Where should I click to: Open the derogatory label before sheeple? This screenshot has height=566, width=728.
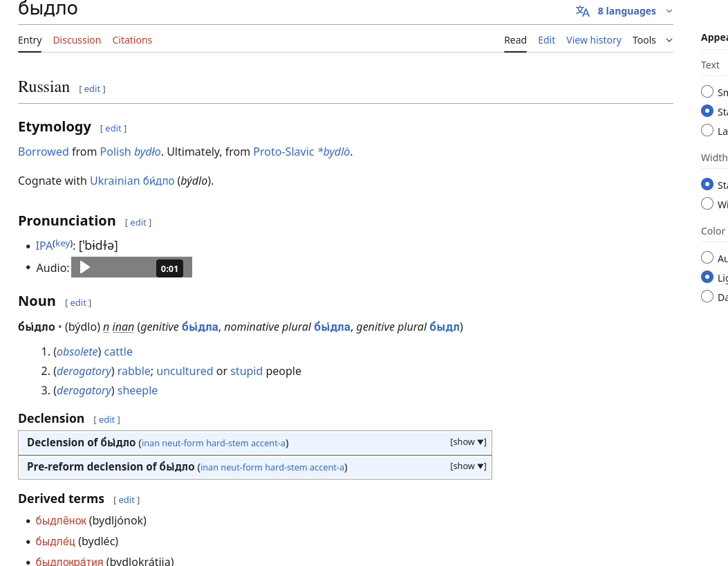[x=84, y=391]
